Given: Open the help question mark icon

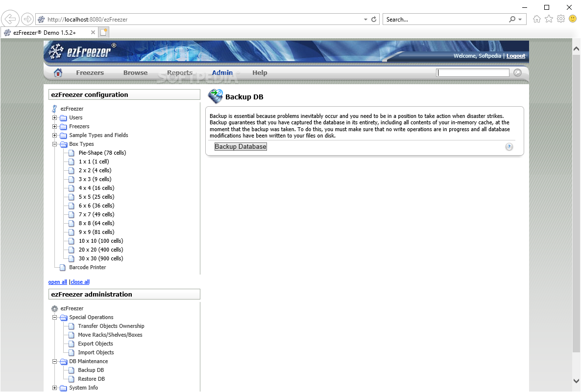Looking at the screenshot, I should (x=509, y=147).
